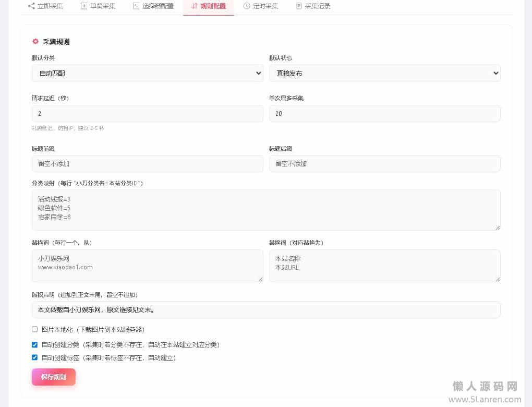
Task: Click the 单次最多采集 input field
Action: coord(385,113)
